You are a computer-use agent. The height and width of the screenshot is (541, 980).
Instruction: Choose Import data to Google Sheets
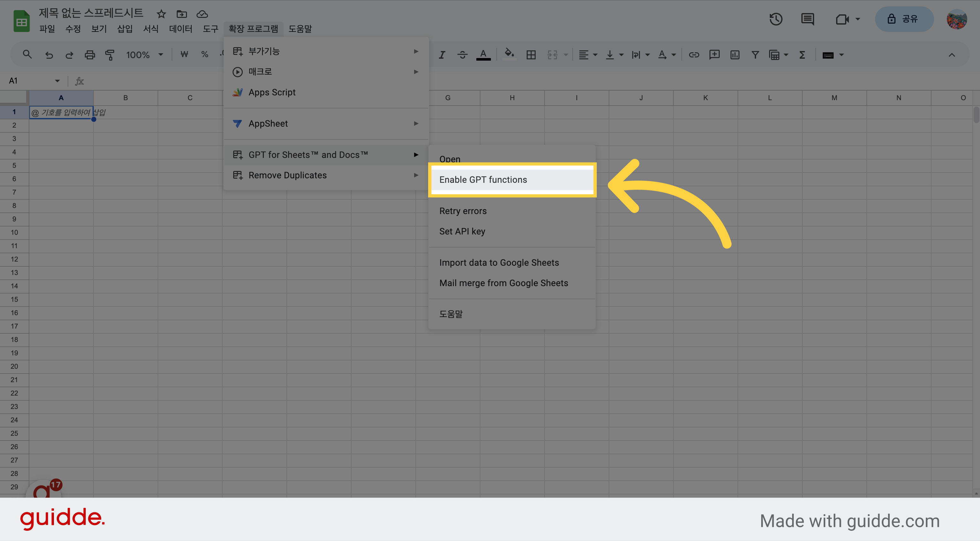[x=512, y=263]
